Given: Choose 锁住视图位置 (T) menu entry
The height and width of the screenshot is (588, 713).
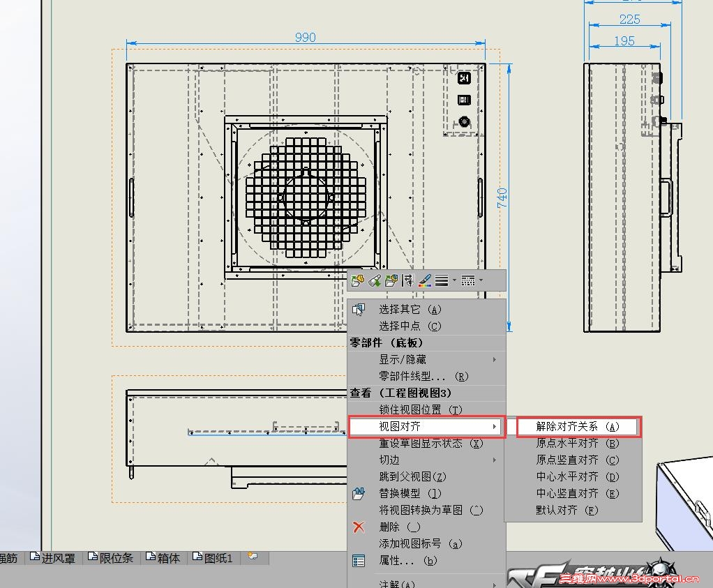Looking at the screenshot, I should (426, 409).
